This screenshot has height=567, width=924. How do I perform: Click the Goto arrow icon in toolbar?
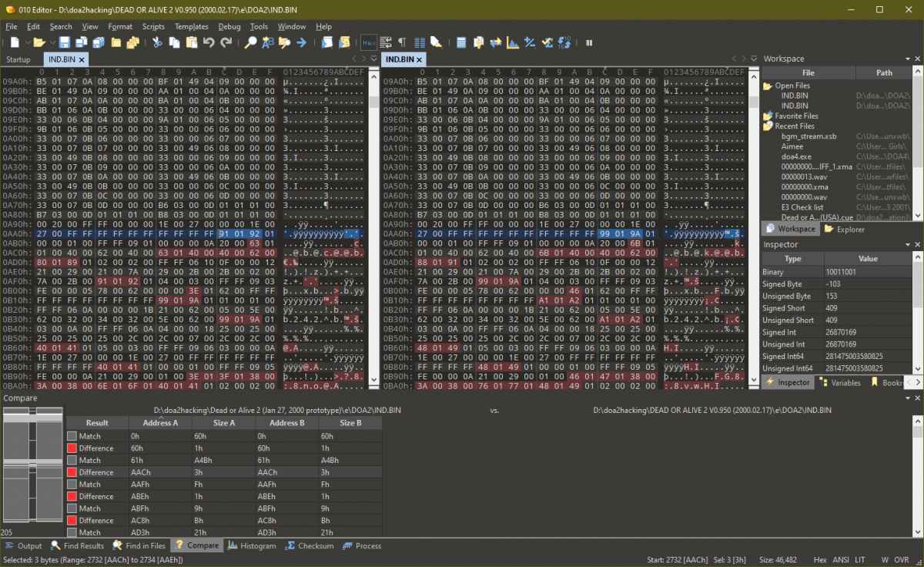301,42
